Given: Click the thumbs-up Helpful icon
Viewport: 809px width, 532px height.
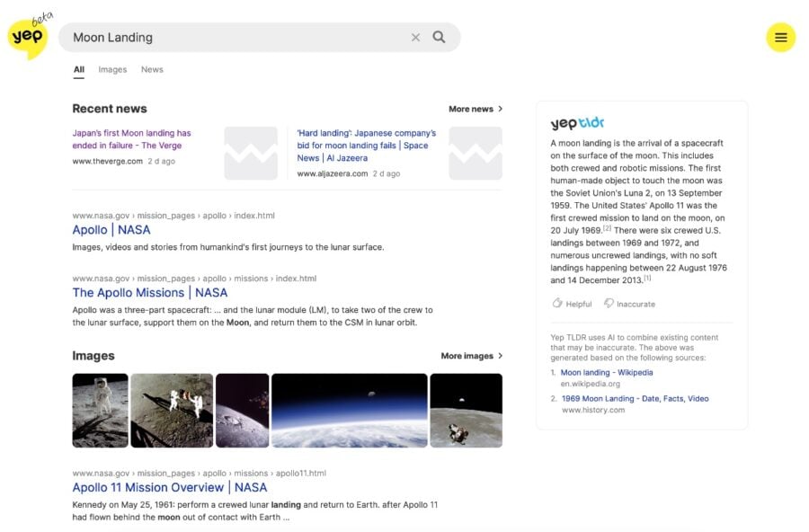Looking at the screenshot, I should pyautogui.click(x=557, y=304).
